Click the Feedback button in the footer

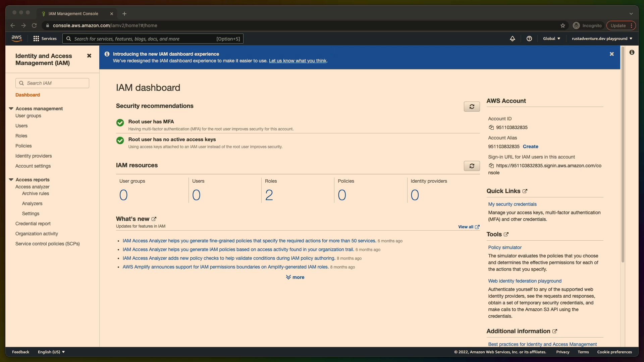[20, 352]
